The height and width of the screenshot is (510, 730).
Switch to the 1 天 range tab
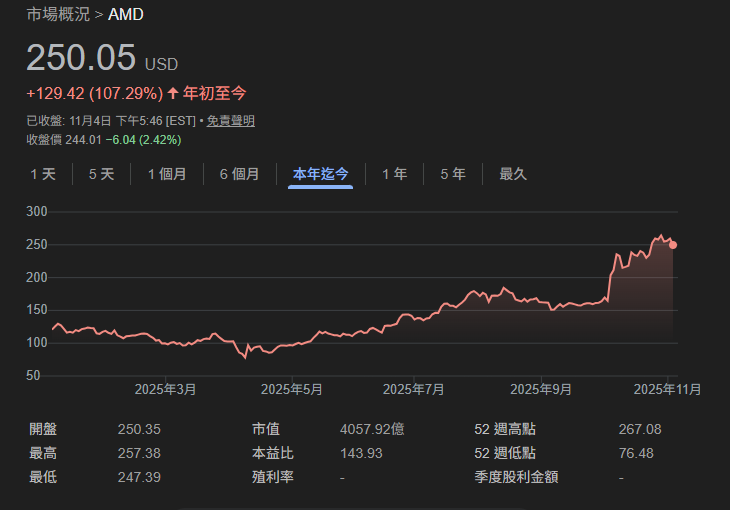(x=43, y=174)
